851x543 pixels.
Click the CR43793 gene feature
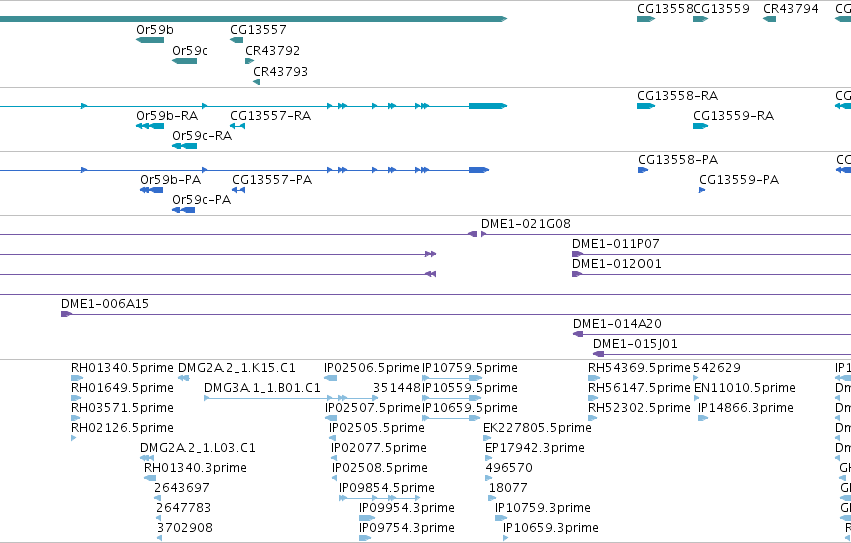pos(257,82)
